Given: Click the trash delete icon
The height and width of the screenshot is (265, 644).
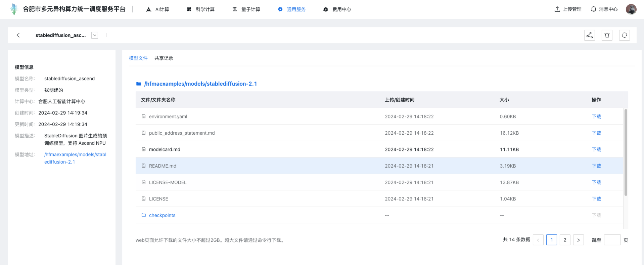Looking at the screenshot, I should 607,35.
